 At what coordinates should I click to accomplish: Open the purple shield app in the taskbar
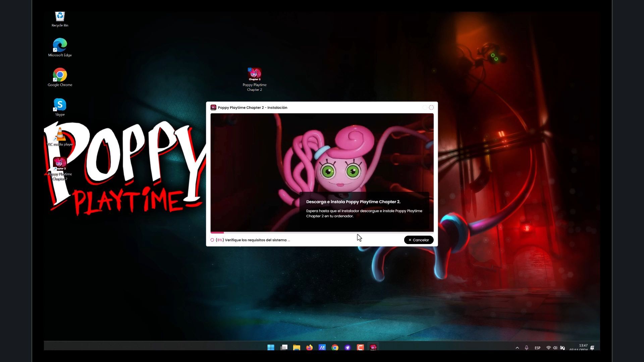pyautogui.click(x=347, y=348)
